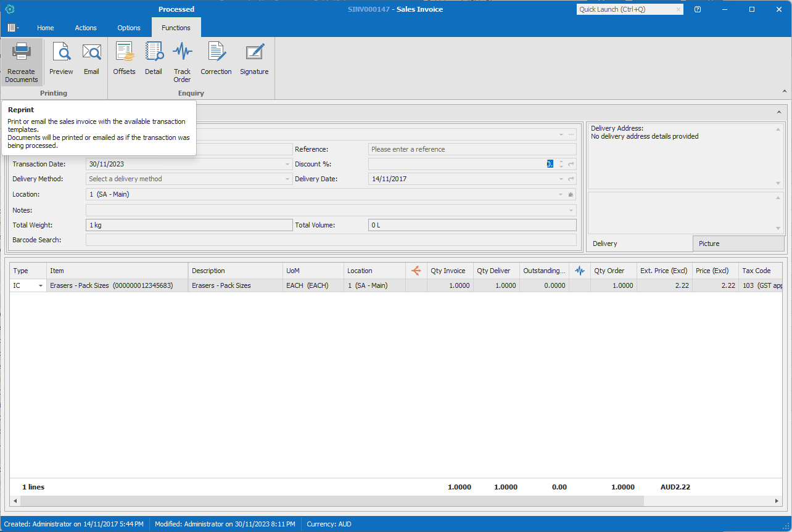Screen dimensions: 792x532
Task: Switch to the Home ribbon tab
Action: point(46,28)
